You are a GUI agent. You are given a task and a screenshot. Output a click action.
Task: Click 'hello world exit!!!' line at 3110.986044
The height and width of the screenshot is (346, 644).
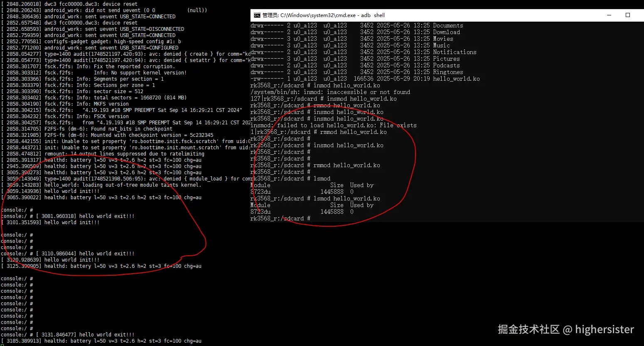point(68,253)
